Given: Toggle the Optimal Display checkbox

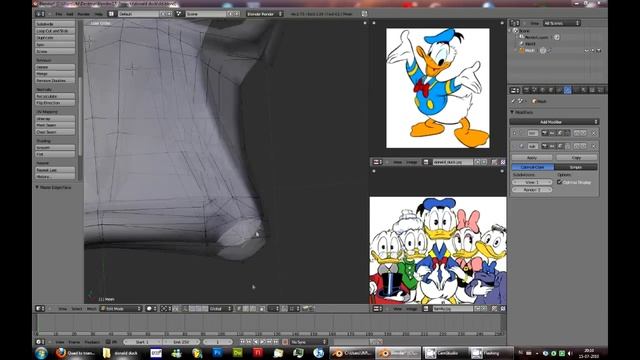Looking at the screenshot, I should (560, 182).
